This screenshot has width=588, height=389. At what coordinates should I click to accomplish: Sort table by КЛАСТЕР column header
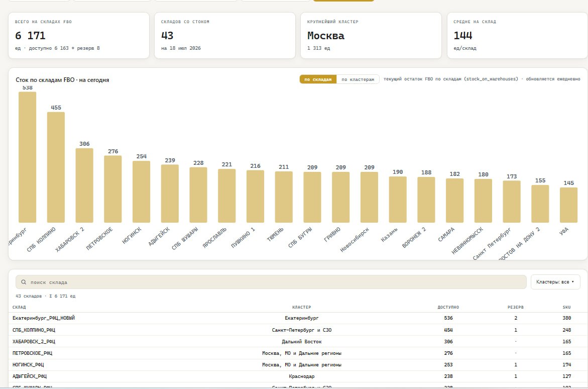tap(301, 307)
